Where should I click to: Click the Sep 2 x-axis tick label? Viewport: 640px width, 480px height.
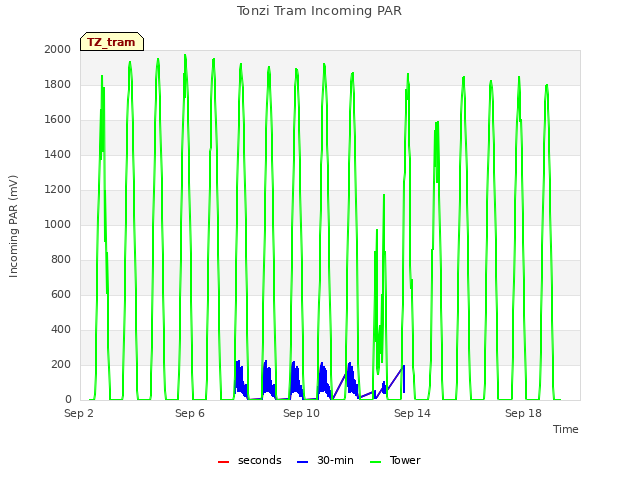coord(79,413)
